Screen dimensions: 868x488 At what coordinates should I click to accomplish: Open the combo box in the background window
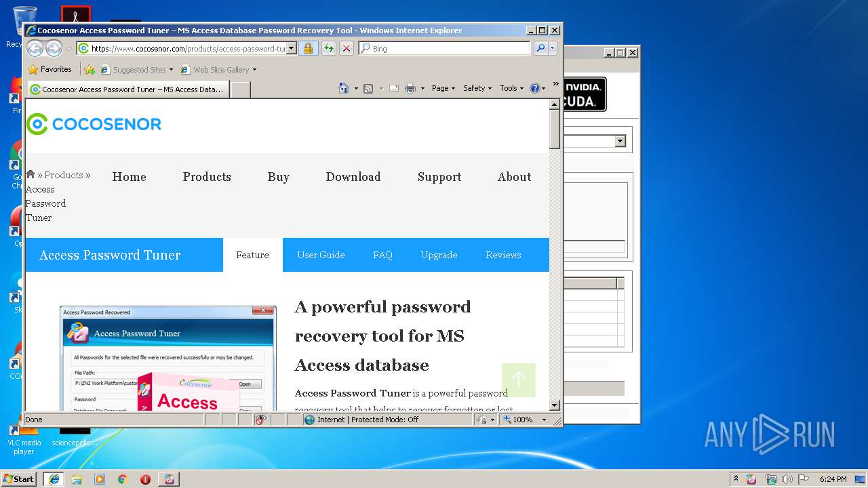620,141
